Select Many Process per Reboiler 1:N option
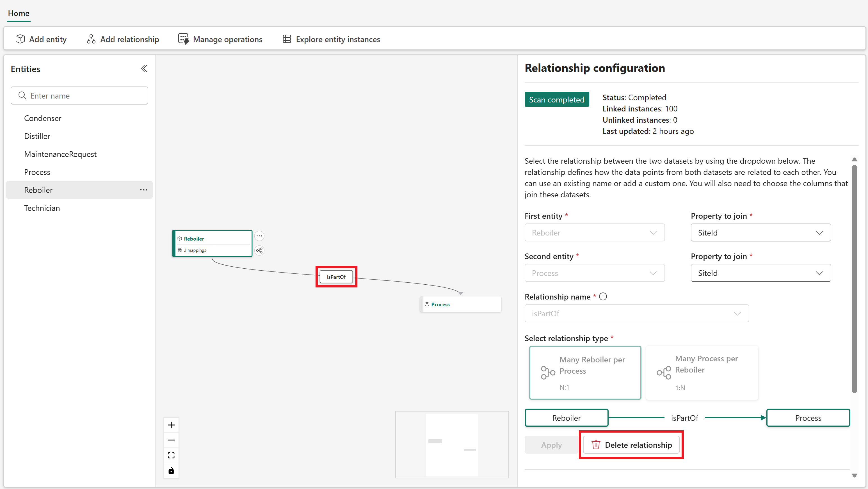Image resolution: width=868 pixels, height=489 pixels. pos(702,373)
